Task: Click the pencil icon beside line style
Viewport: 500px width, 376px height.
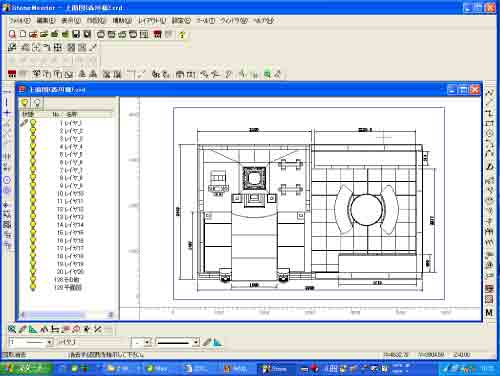Action: click(x=207, y=342)
